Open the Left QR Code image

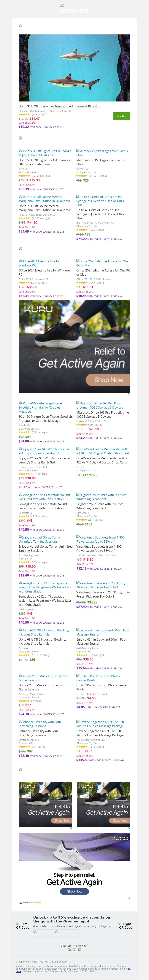pos(22,925)
